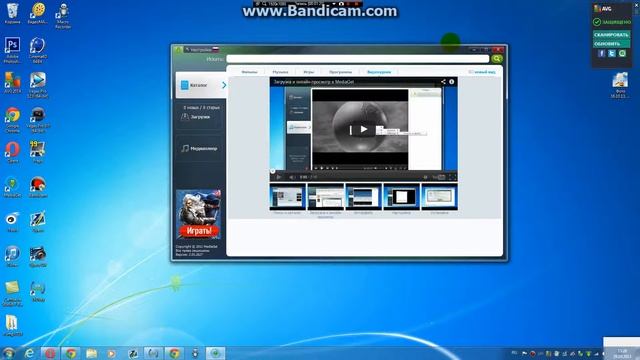Click the file explorer folder in taskbar
The image size is (640, 360).
pyautogui.click(x=91, y=353)
